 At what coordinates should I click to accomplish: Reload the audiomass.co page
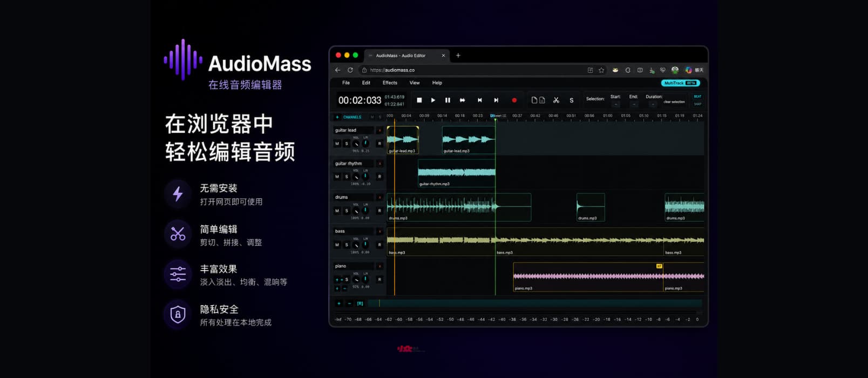pos(350,70)
